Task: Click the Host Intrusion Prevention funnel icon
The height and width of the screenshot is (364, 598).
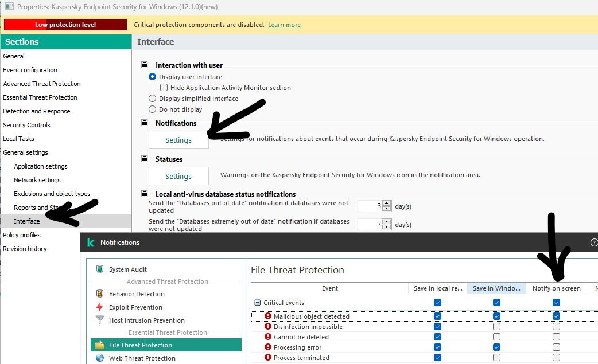Action: pyautogui.click(x=100, y=320)
